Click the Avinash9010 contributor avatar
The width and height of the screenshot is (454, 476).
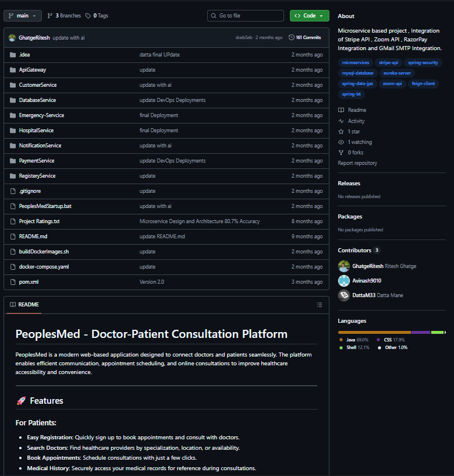point(344,281)
